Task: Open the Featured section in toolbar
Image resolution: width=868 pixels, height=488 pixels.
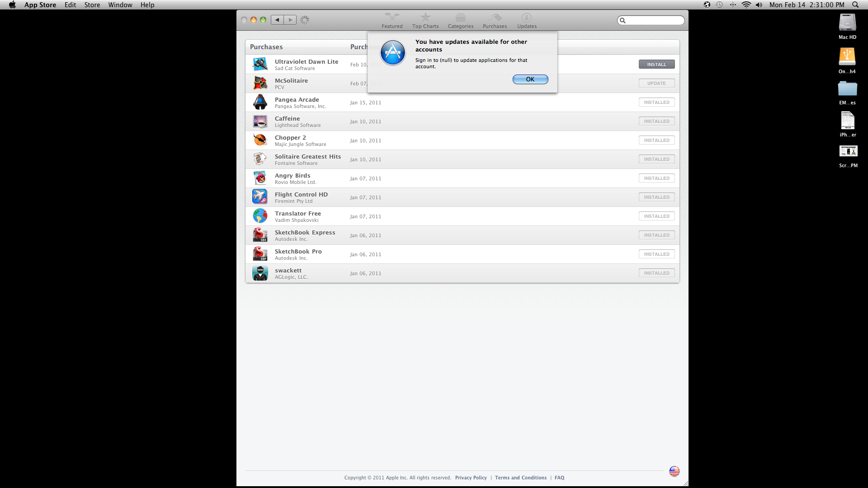Action: click(392, 20)
